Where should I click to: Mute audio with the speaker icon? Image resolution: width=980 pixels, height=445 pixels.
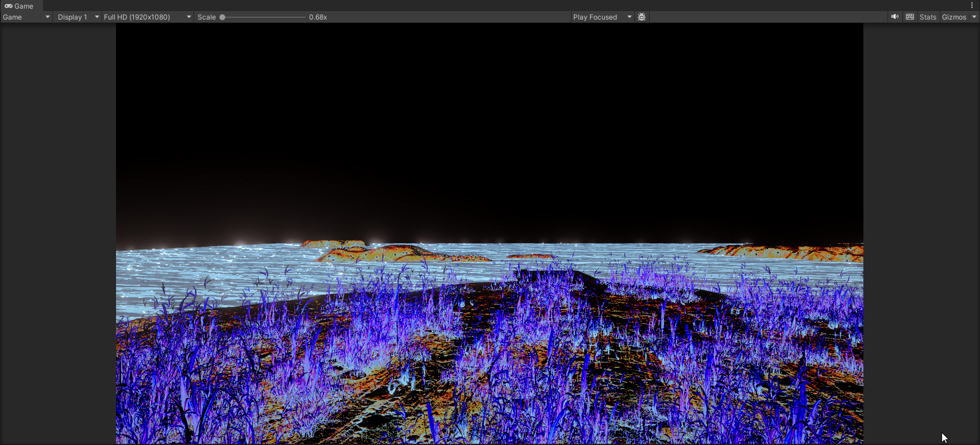tap(895, 17)
